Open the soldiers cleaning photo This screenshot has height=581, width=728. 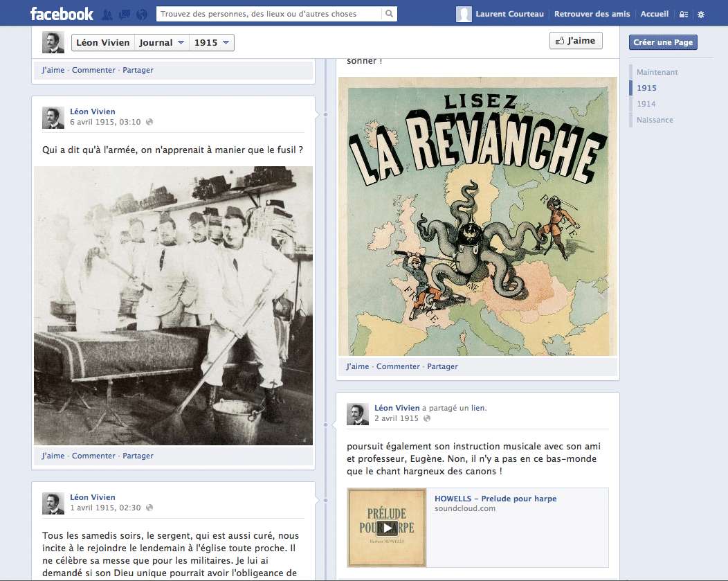[x=173, y=305]
